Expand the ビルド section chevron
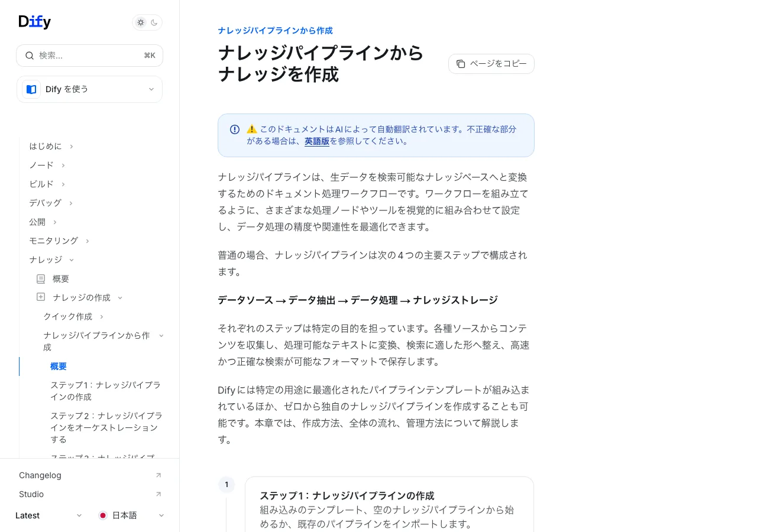This screenshot has width=757, height=532. pyautogui.click(x=63, y=184)
